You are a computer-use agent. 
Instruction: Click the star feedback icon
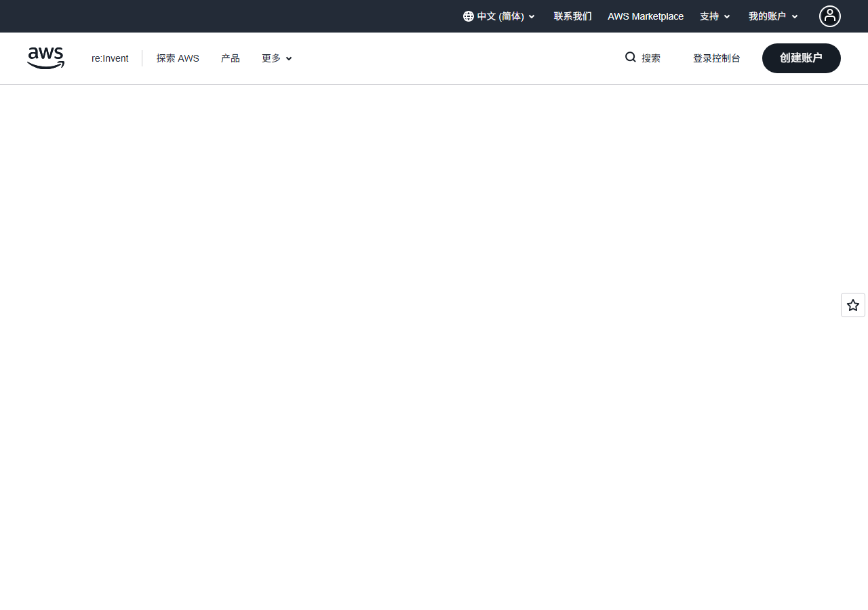point(853,305)
